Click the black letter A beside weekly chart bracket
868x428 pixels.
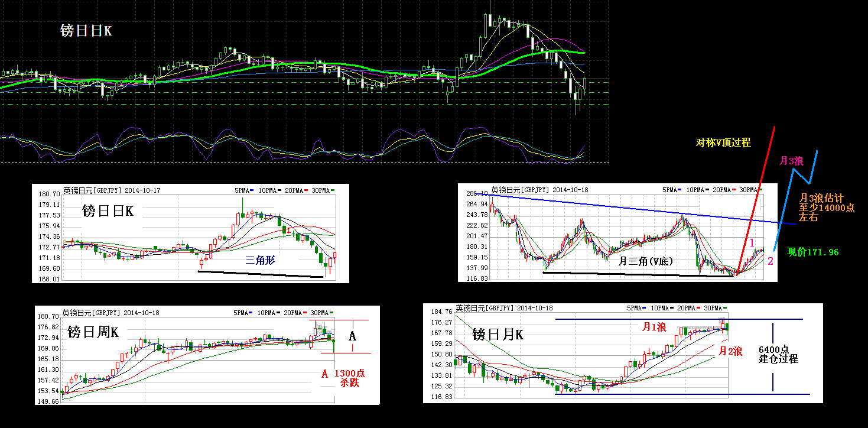click(353, 336)
